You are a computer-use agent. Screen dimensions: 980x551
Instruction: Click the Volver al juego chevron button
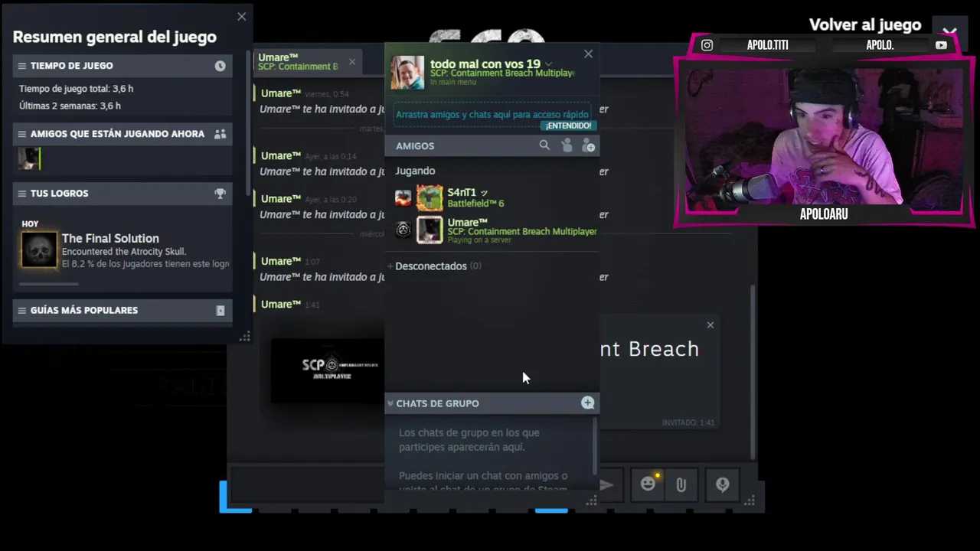click(x=949, y=31)
